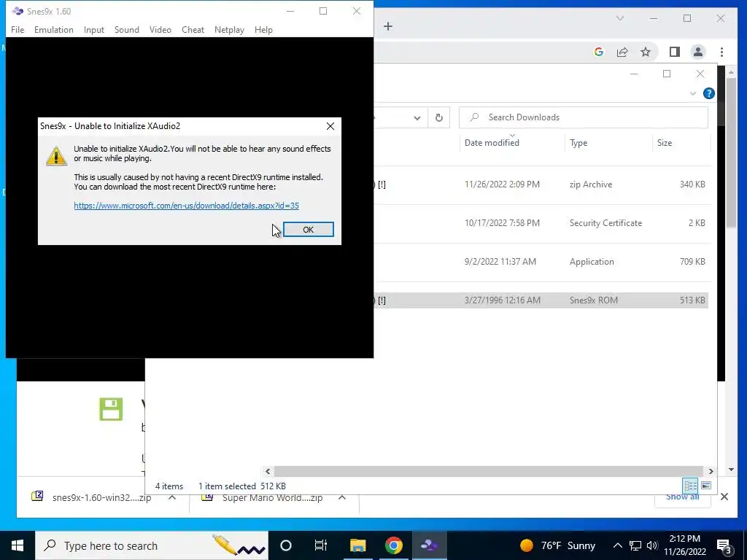Open Chrome tab search chevron
Viewport: 747px width, 560px height.
[x=620, y=18]
